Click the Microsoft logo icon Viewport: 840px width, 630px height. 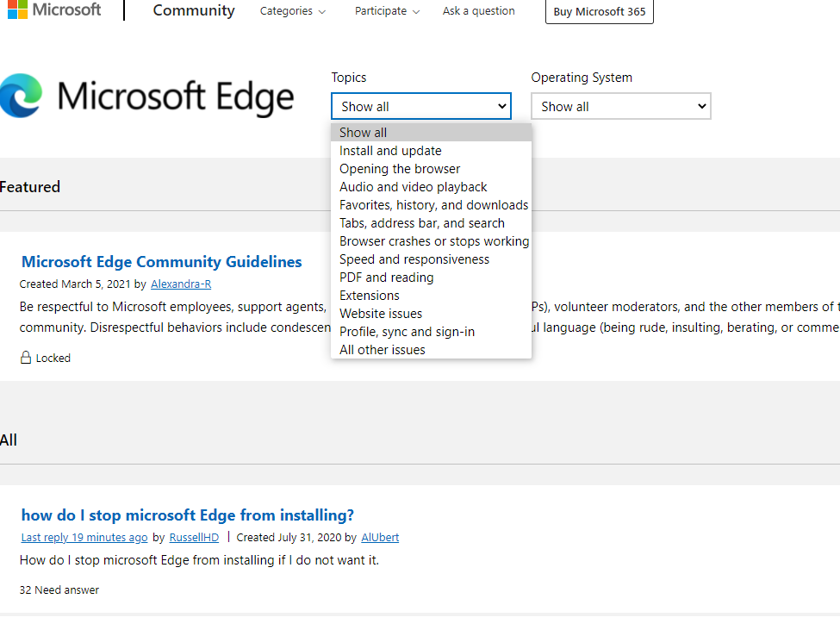coord(17,9)
